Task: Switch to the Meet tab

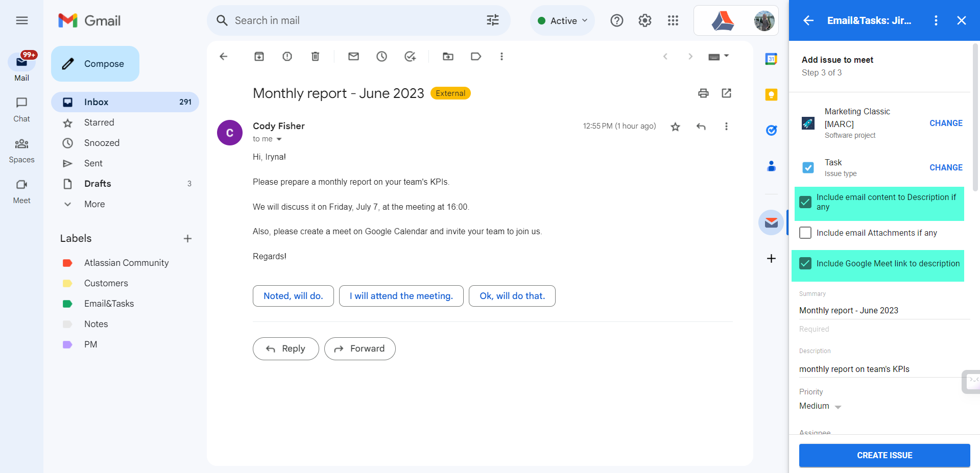Action: pyautogui.click(x=21, y=191)
